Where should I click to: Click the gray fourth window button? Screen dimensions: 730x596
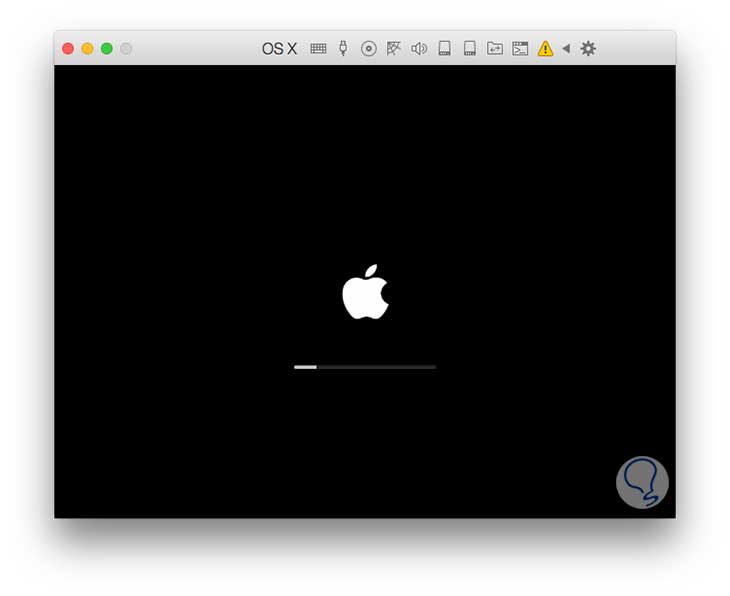(x=126, y=48)
